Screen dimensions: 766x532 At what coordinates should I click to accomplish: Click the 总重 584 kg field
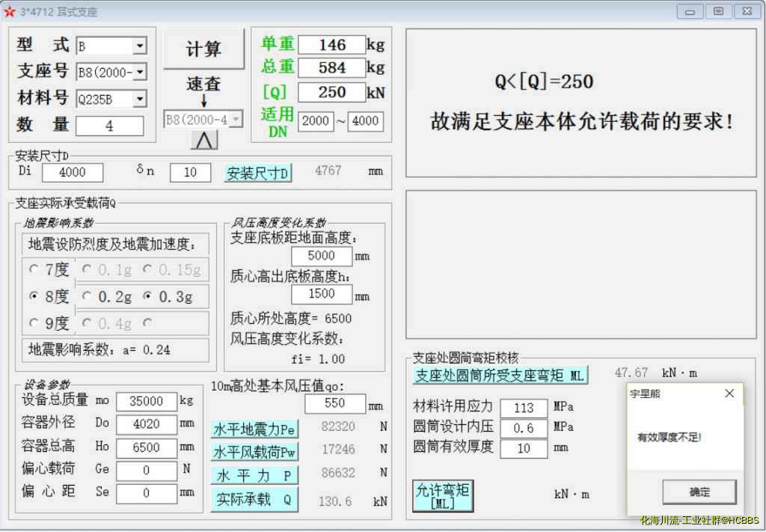pyautogui.click(x=331, y=67)
